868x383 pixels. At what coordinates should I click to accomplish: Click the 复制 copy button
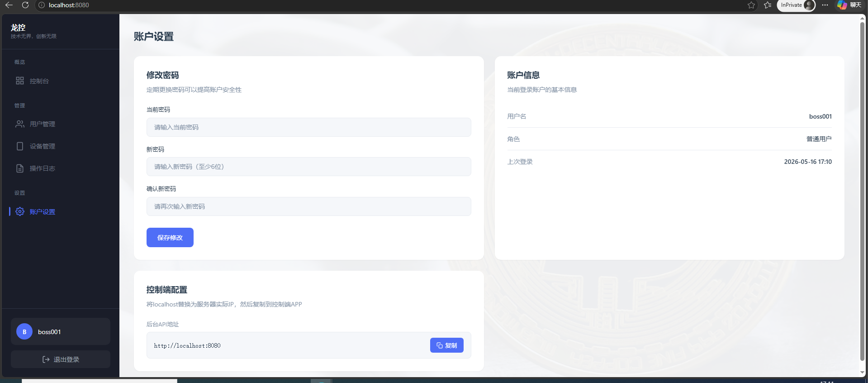click(x=447, y=345)
